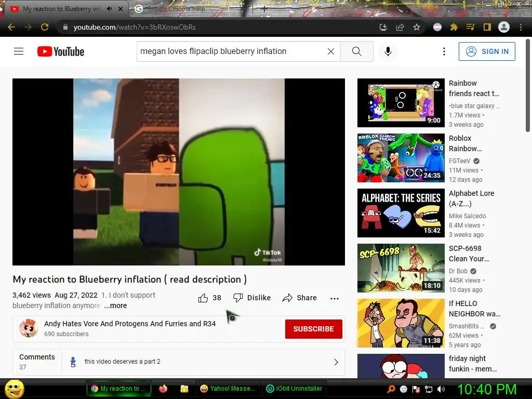Open If HELLO NEIGHBOR thumbnail
This screenshot has width=532, height=399.
401,323
